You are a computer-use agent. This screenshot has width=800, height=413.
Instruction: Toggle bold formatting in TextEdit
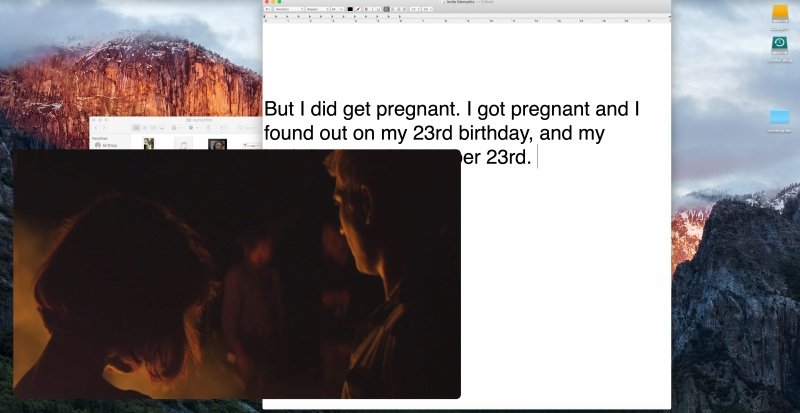point(366,9)
